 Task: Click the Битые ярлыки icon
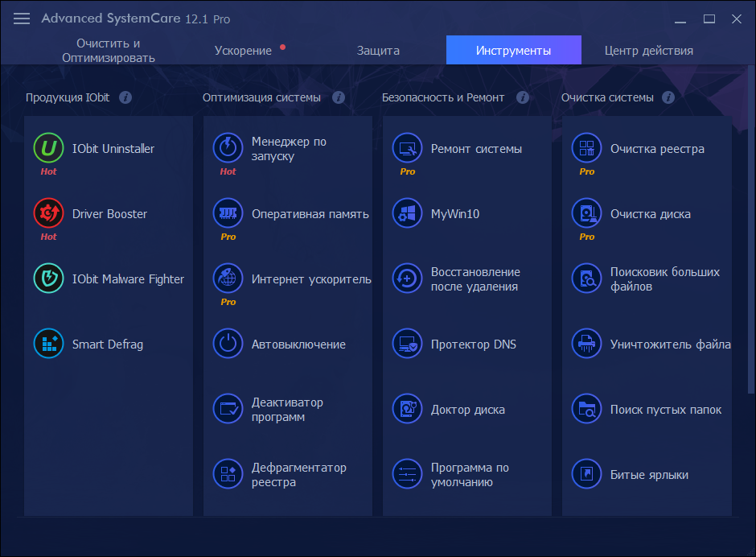(587, 473)
